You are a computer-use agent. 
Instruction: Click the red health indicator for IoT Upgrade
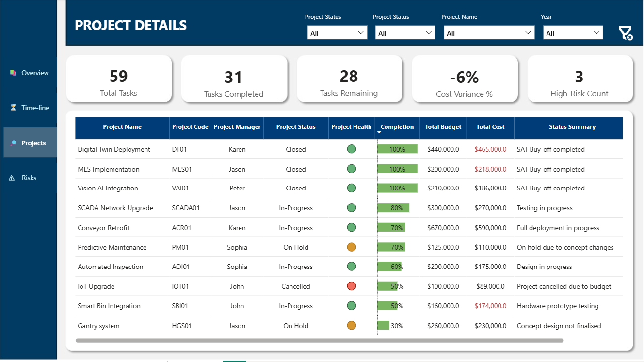(x=352, y=286)
